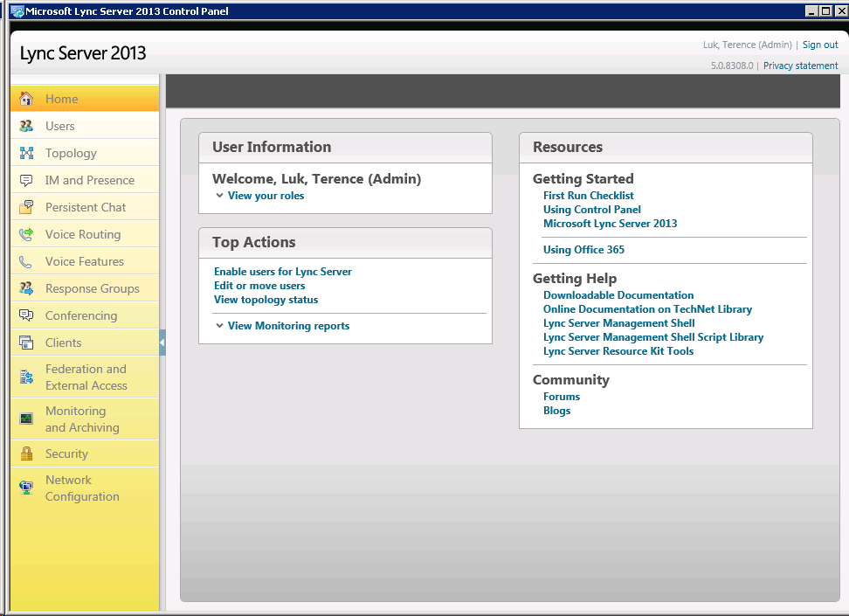The height and width of the screenshot is (616, 849).
Task: Click the Security padlock icon
Action: click(x=26, y=453)
